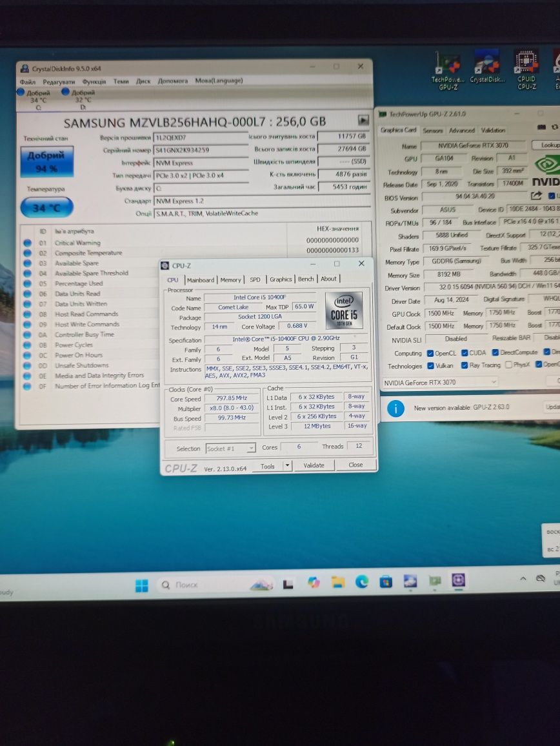Click the Добрий 94 % health status button
560x746 pixels.
click(x=46, y=161)
